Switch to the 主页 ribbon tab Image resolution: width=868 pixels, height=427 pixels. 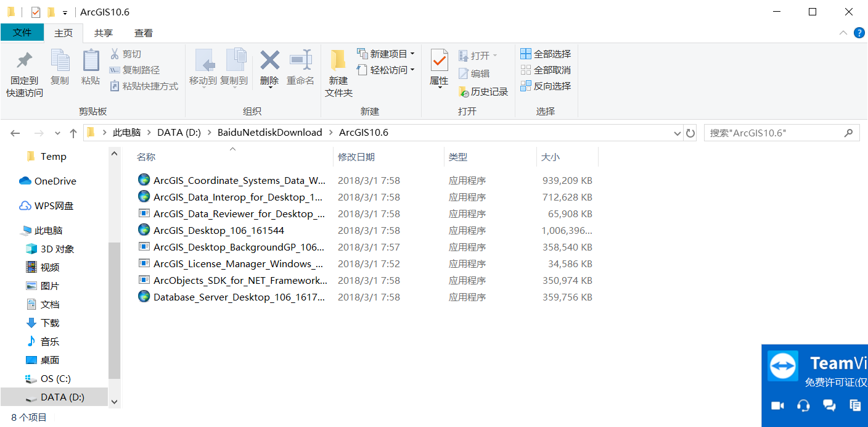click(x=63, y=33)
